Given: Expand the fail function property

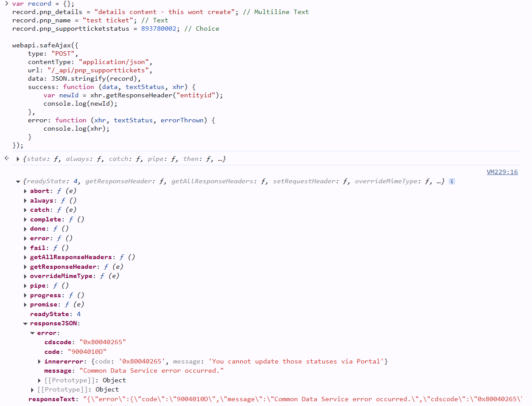Looking at the screenshot, I should pos(25,247).
